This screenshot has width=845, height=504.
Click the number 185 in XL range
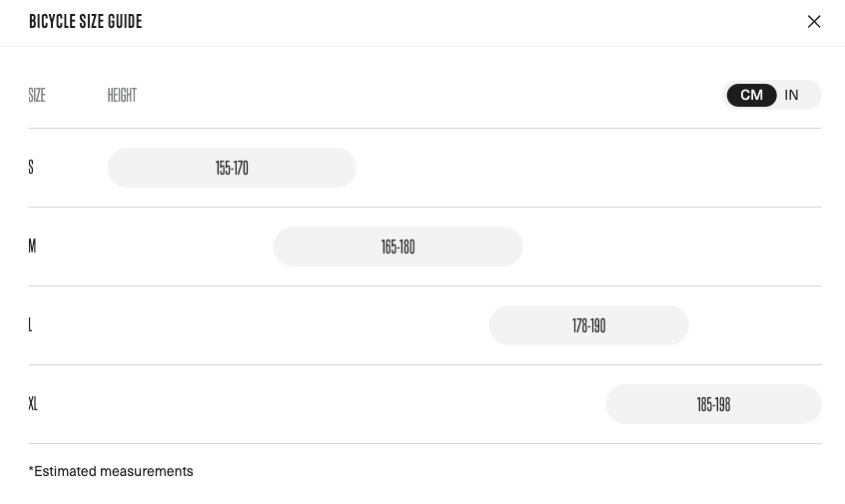[704, 404]
